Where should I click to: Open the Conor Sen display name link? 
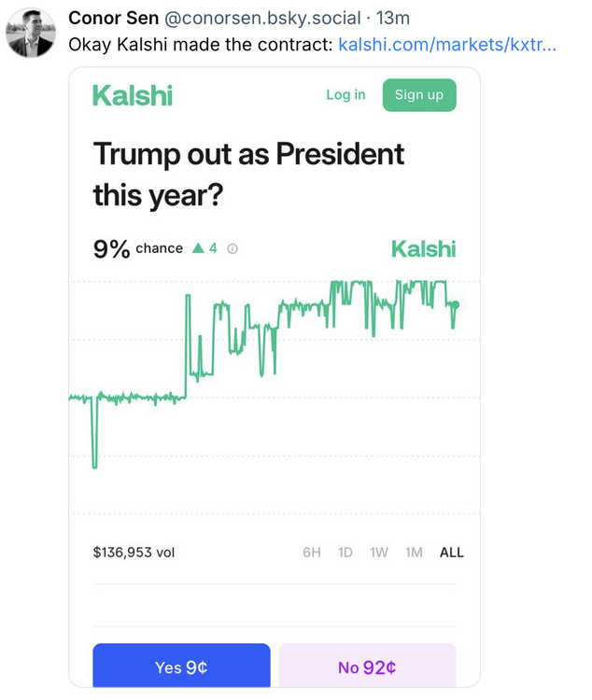(115, 19)
